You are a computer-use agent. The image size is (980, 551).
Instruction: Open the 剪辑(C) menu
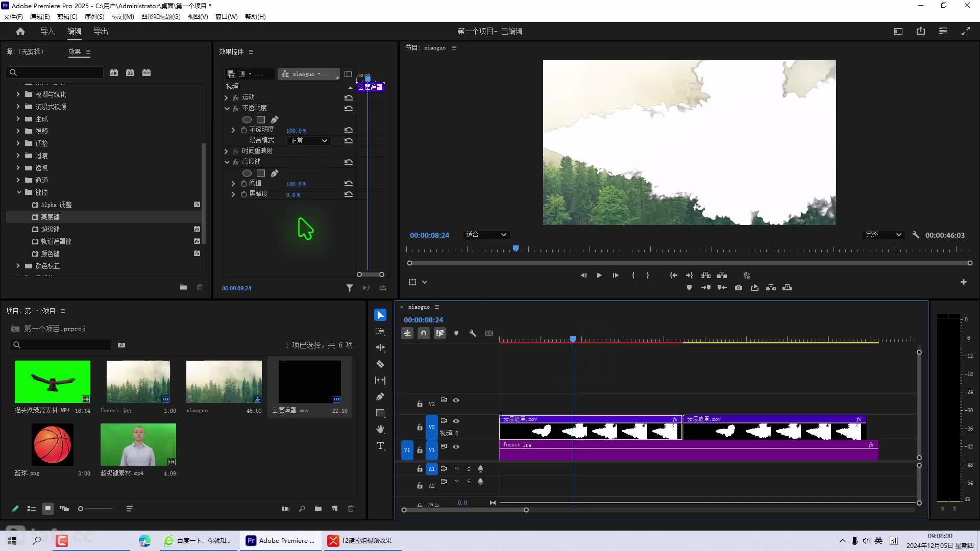click(67, 17)
